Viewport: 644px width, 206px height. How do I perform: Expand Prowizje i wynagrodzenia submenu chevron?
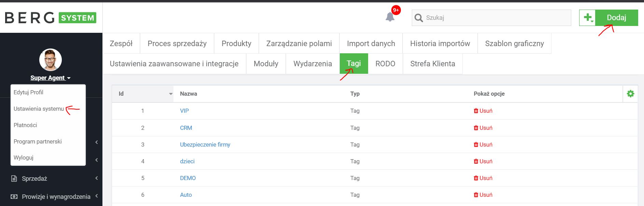pos(97,196)
